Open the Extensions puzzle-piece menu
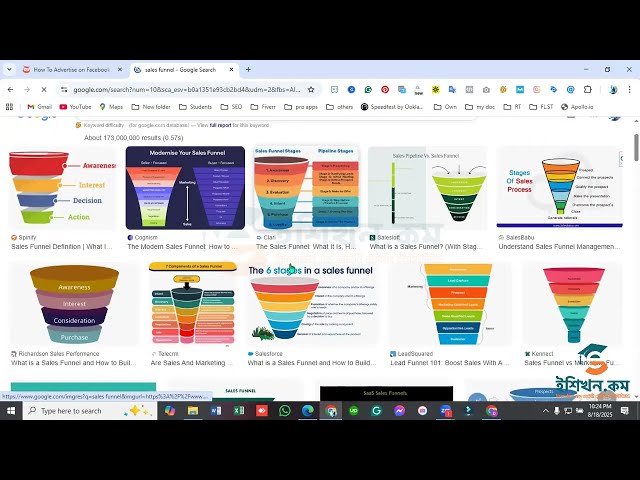640x480 pixels. click(x=587, y=89)
